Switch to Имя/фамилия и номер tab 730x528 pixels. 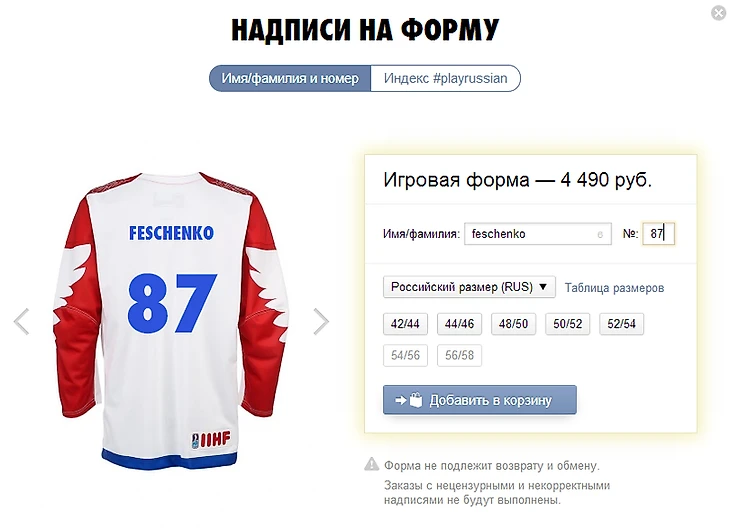(x=290, y=78)
